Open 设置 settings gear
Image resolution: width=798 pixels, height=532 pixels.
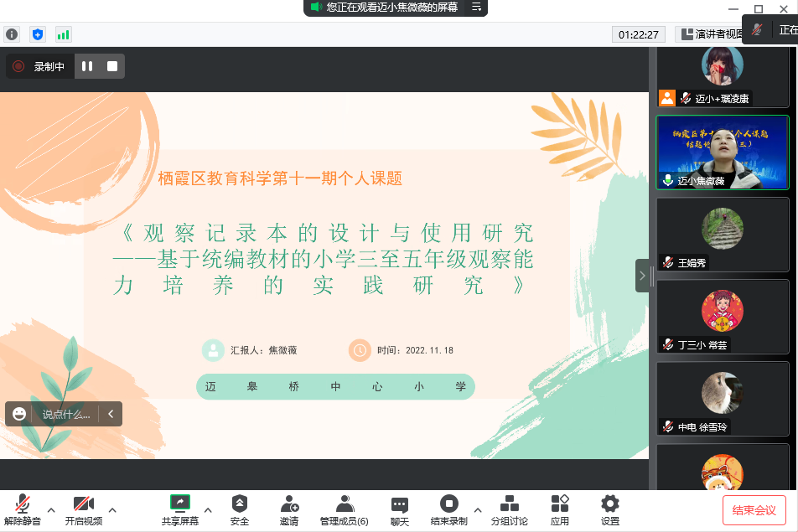pos(609,510)
